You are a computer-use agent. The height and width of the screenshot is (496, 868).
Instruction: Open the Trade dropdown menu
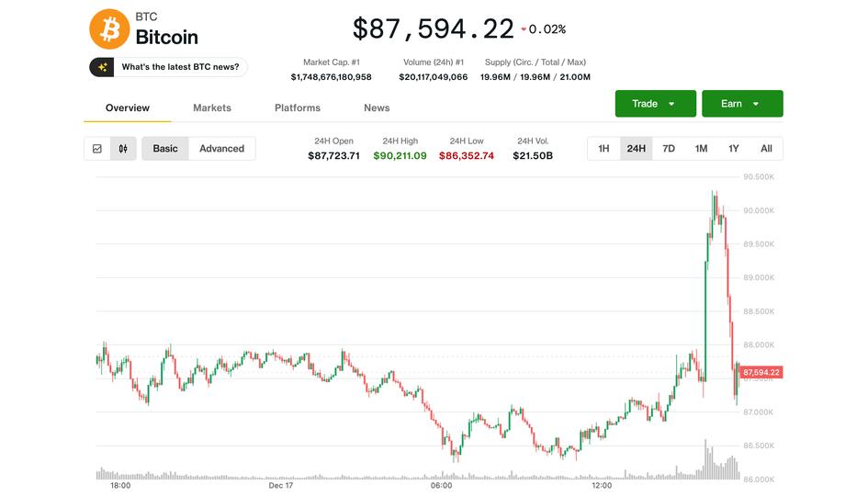coord(653,104)
